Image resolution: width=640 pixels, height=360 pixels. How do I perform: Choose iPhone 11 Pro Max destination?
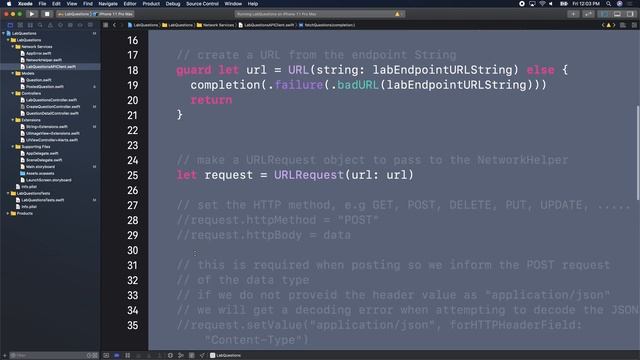114,14
